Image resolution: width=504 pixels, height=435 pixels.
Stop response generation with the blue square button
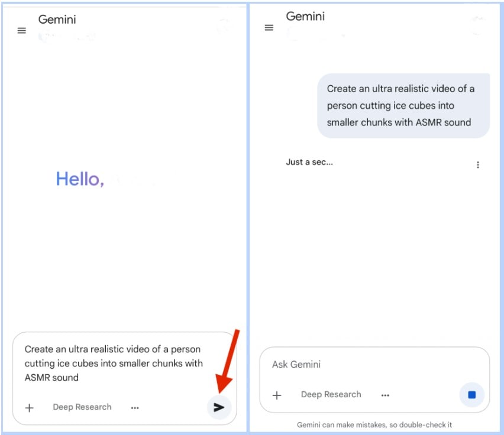coord(471,395)
